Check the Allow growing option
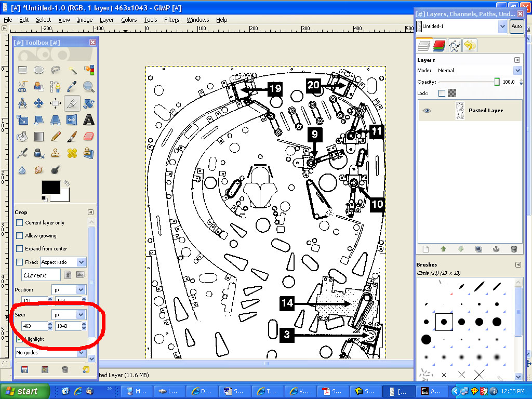The image size is (532, 399). (x=20, y=235)
